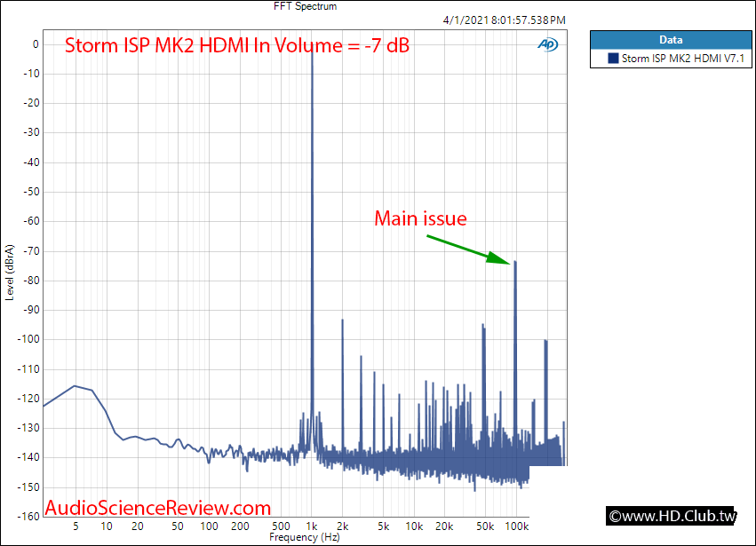Click the 'Main issue' annotation text
This screenshot has width=756, height=546.
pyautogui.click(x=420, y=218)
